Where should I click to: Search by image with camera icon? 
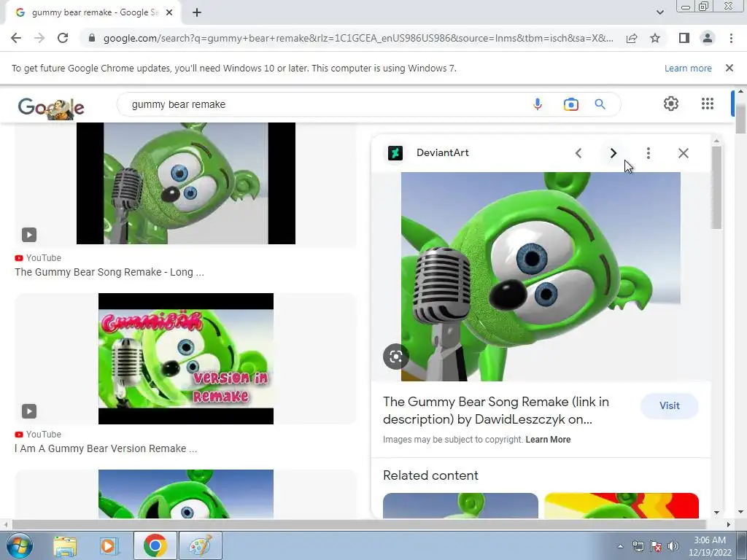coord(570,104)
